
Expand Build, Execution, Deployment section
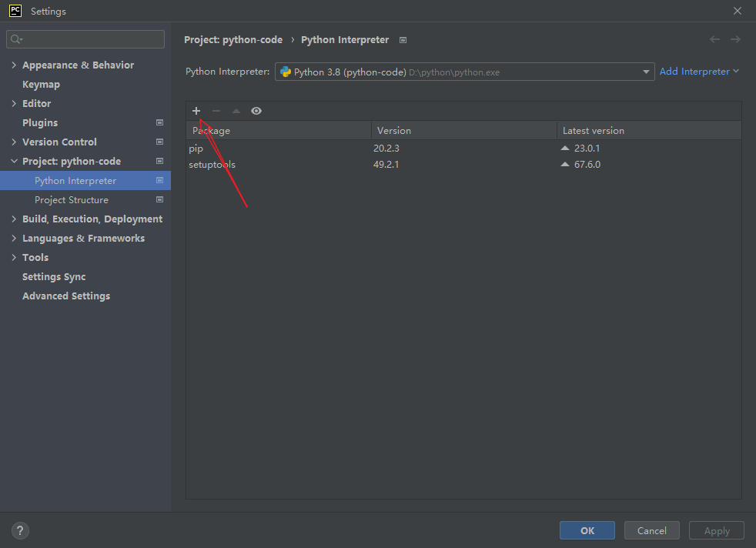pos(14,219)
